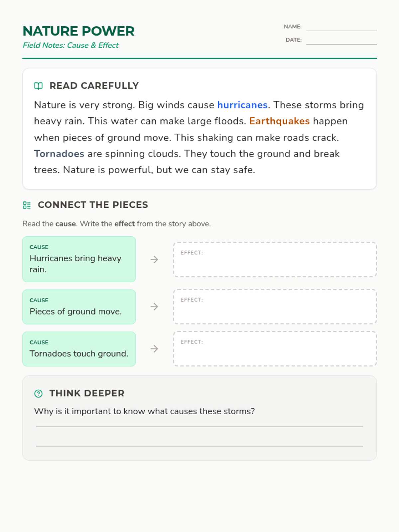Click the list icon beside Connect the Pieces
The height and width of the screenshot is (532, 399).
coord(27,205)
